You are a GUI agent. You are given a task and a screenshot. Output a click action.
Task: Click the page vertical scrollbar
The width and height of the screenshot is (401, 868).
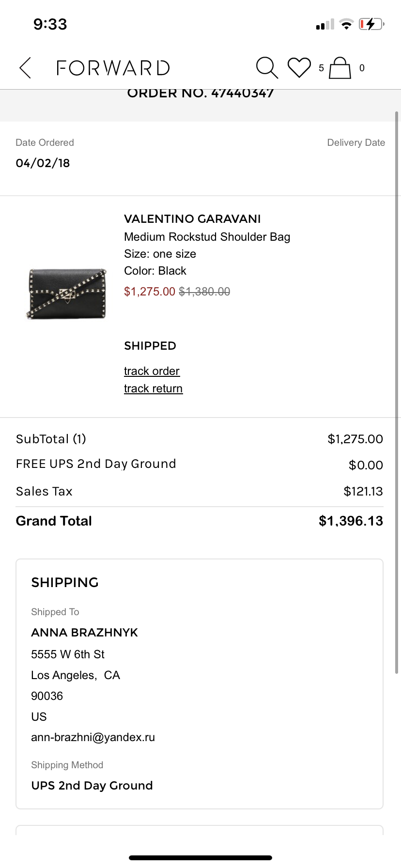click(x=397, y=392)
